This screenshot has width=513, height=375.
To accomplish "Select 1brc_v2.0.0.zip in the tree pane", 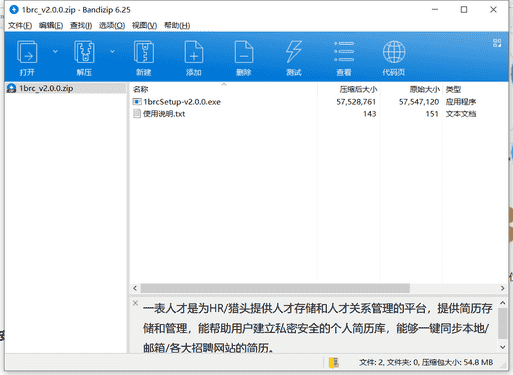I will tap(46, 88).
